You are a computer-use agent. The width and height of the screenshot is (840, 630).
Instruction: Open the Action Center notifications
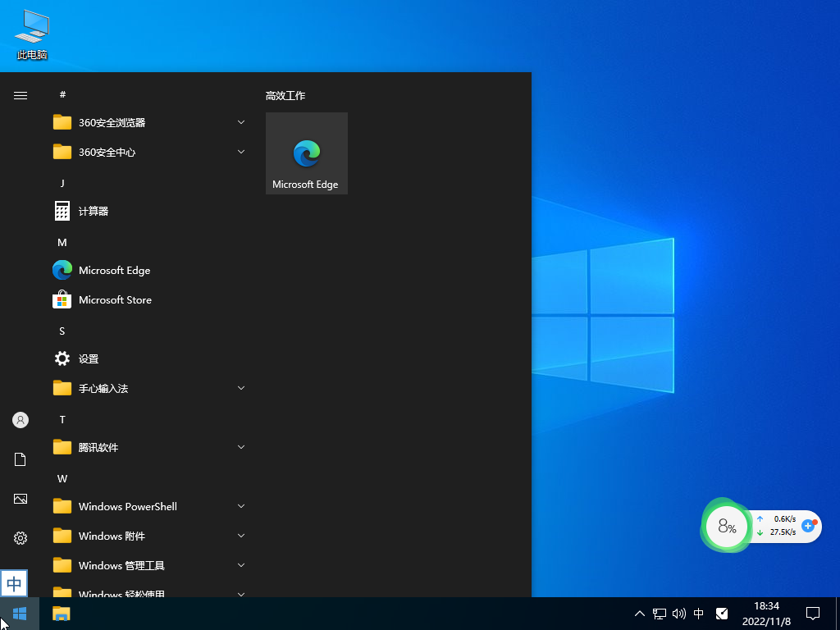(x=813, y=614)
